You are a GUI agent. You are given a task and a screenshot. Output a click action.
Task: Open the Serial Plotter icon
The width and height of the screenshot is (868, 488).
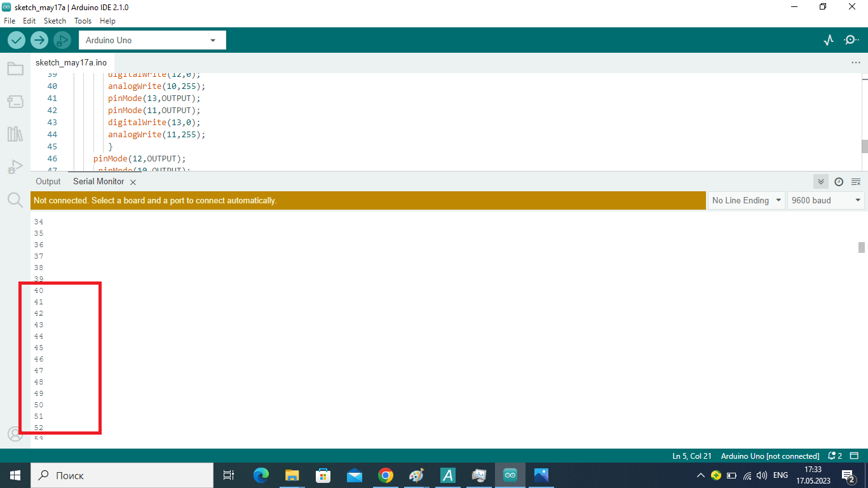pyautogui.click(x=828, y=40)
